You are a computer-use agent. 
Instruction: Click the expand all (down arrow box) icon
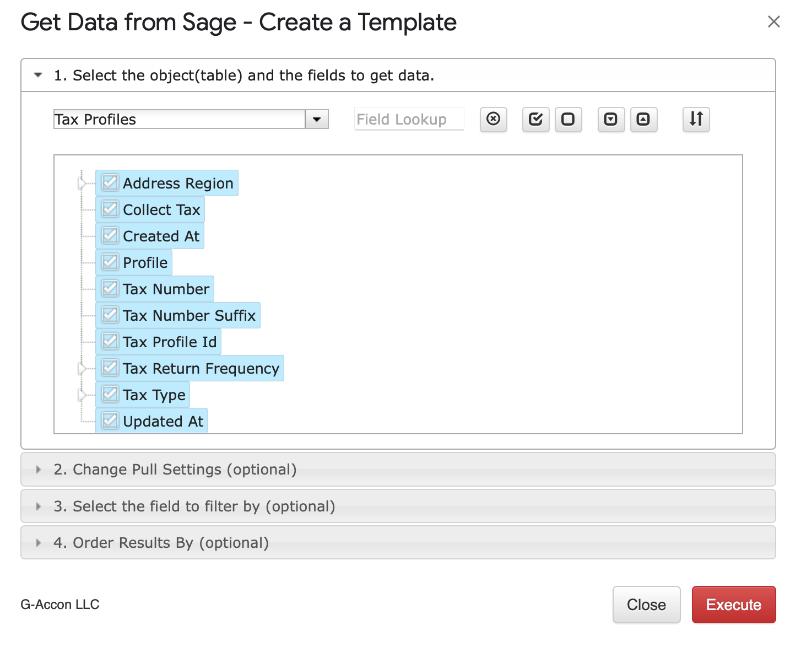point(611,119)
